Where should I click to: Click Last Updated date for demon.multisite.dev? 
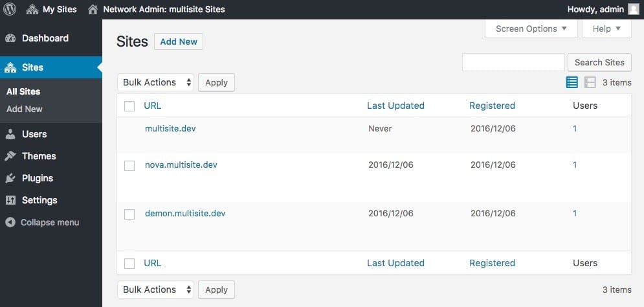390,213
